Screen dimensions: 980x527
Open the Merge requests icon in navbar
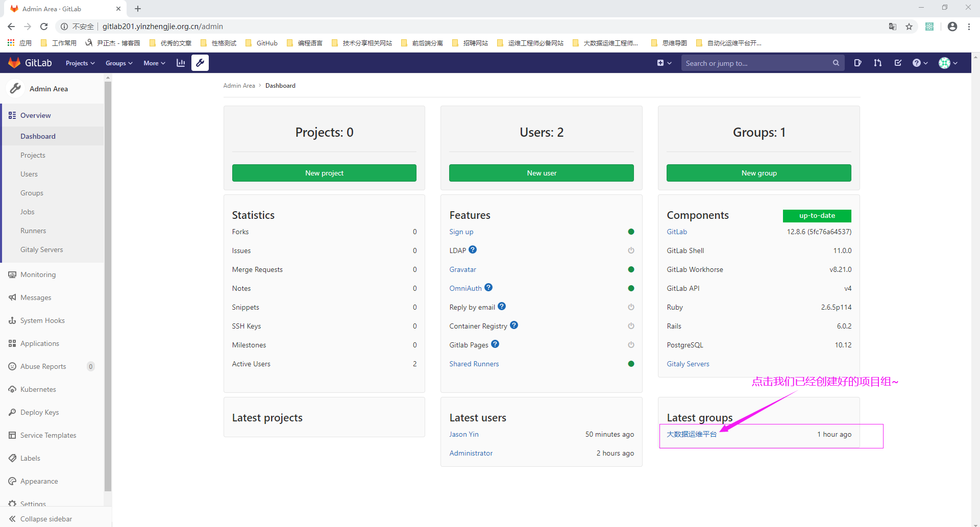pyautogui.click(x=877, y=63)
